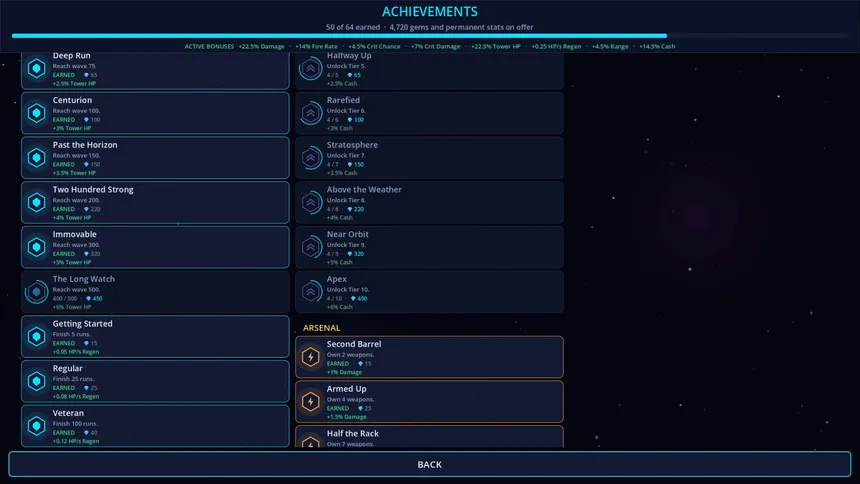Click the '+22.5% Damage' active bonus
The width and height of the screenshot is (860, 484).
point(261,47)
